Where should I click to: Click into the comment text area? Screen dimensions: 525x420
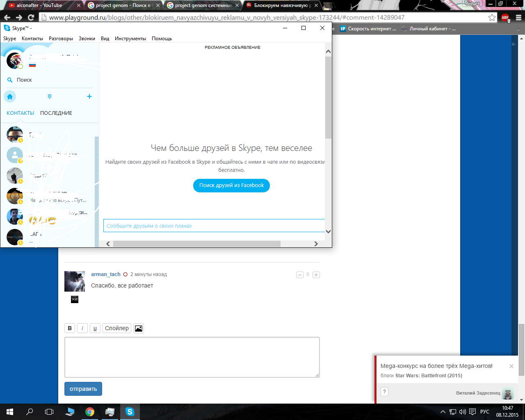[192, 357]
